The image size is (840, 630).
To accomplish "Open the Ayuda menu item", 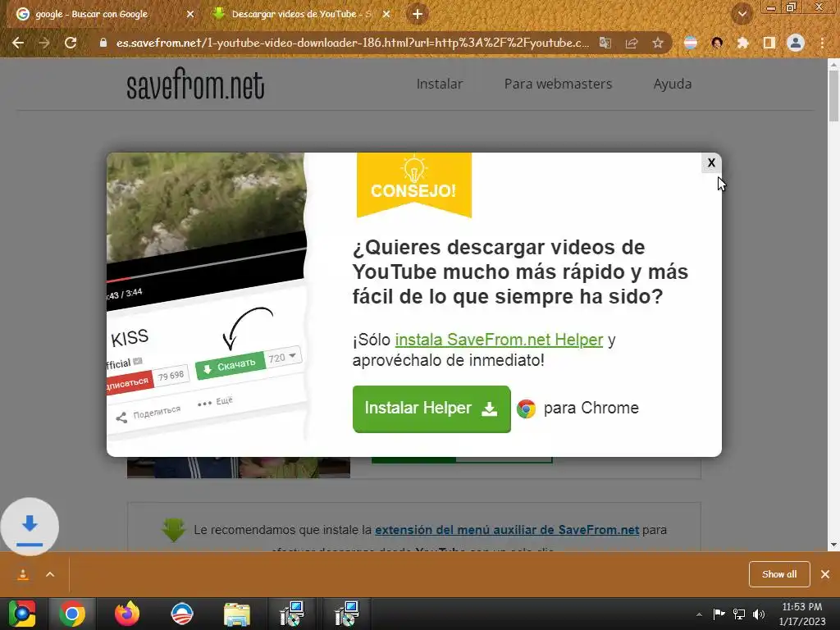I will [x=673, y=84].
